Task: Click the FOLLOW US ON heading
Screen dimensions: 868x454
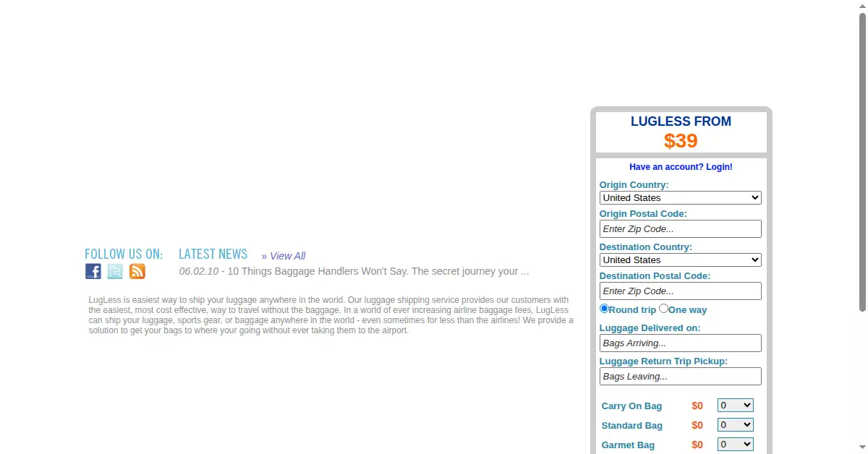Action: click(124, 254)
